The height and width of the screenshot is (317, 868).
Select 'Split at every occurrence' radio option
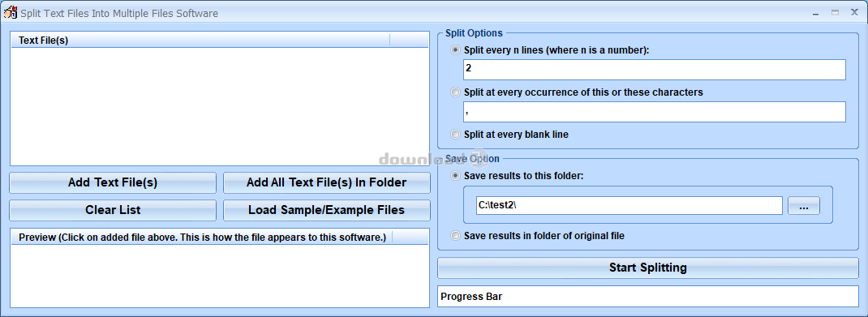coord(456,92)
